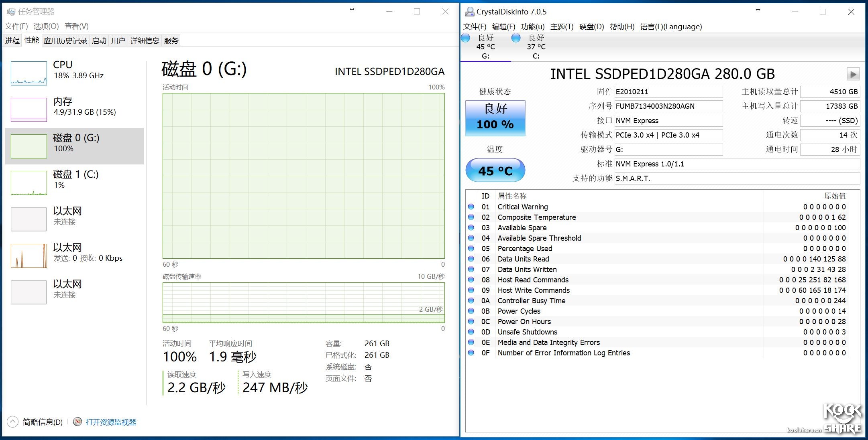This screenshot has width=868, height=440.
Task: Open the 语言(L)(Language) menu in CrystalDiskInfo
Action: tap(671, 26)
